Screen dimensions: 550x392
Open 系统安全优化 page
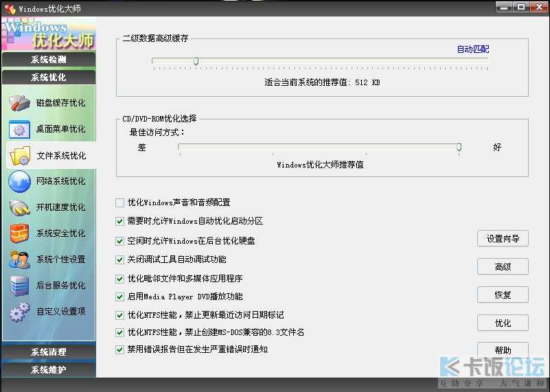click(x=60, y=233)
